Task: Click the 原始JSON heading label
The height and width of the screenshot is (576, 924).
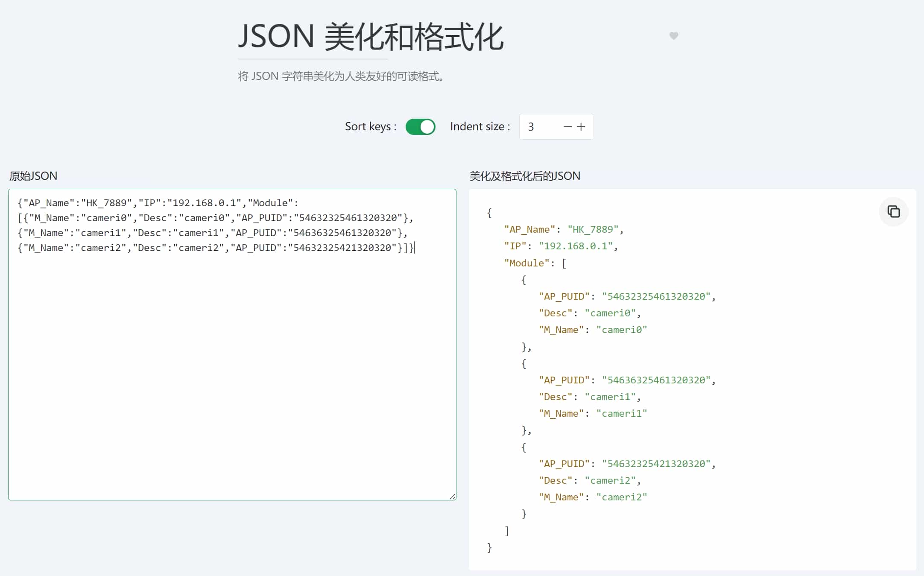Action: coord(33,176)
